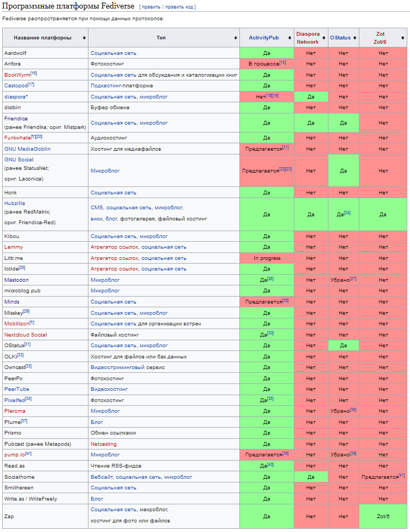Open ActivityPub link in table header
410x532 pixels.
click(263, 38)
